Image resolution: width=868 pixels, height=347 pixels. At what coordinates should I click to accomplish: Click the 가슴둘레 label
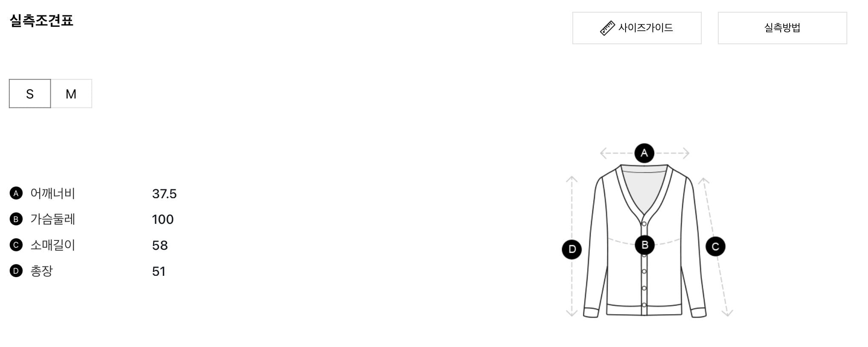tap(53, 219)
